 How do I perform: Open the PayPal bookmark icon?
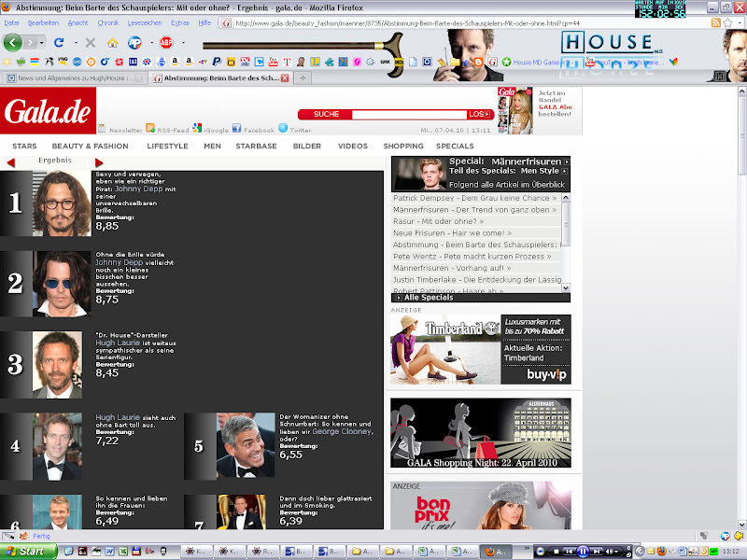(217, 62)
